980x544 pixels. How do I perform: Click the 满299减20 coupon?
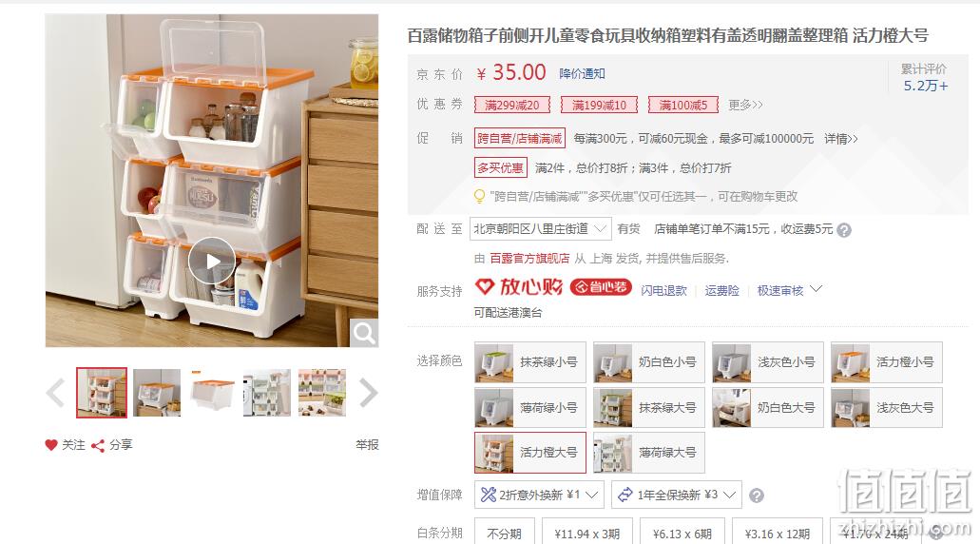[512, 105]
